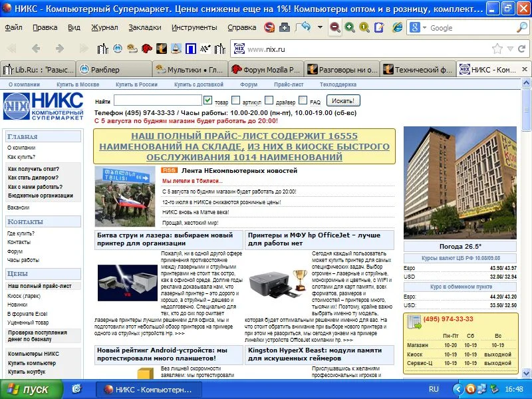
Task: Toggle the FAQ checkbox
Action: coord(303,100)
